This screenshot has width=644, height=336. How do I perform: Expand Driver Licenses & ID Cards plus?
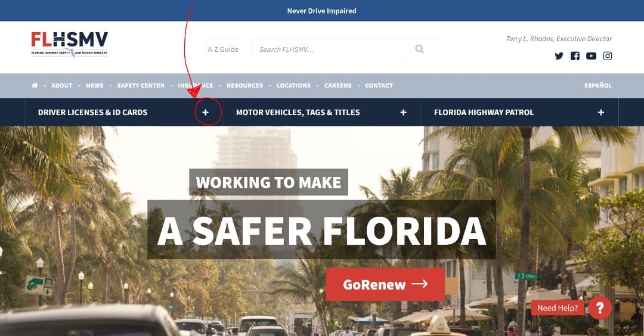coord(205,113)
